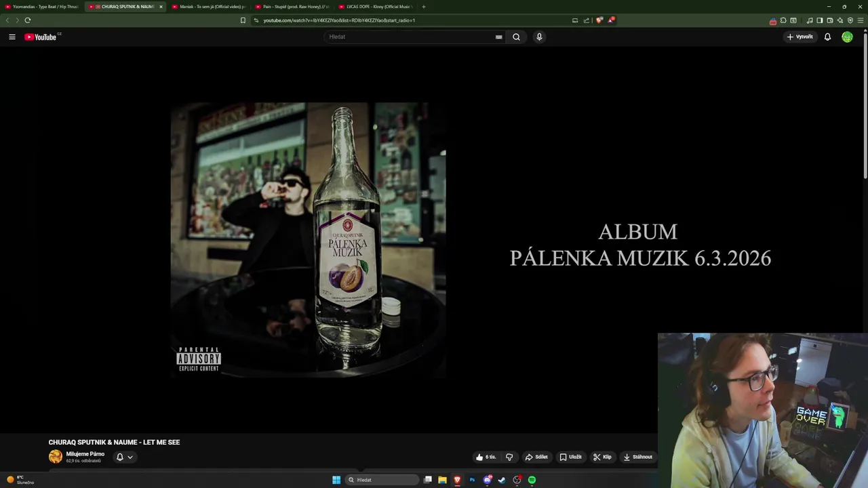
Task: Open the Brave VPN shield icon
Action: point(850,20)
